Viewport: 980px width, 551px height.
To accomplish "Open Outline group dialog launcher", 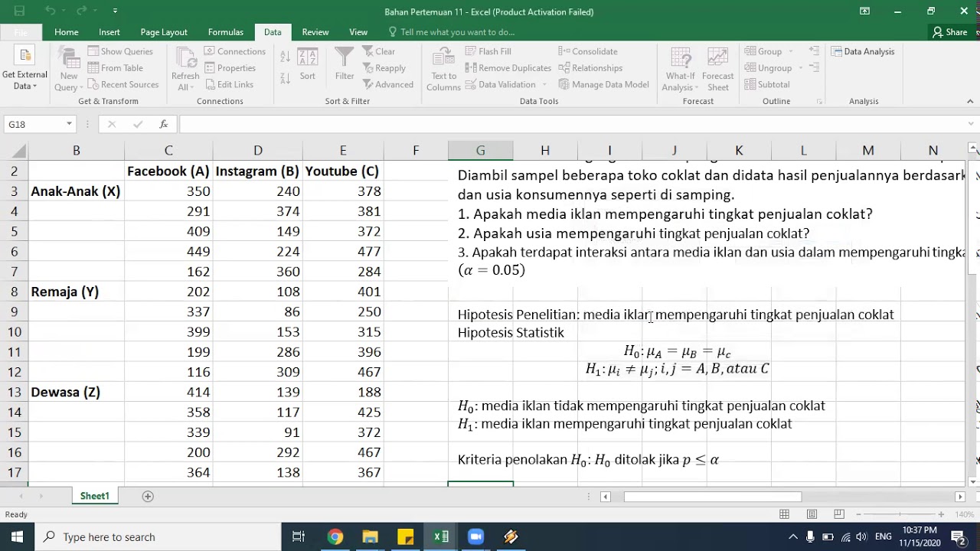I will [820, 101].
